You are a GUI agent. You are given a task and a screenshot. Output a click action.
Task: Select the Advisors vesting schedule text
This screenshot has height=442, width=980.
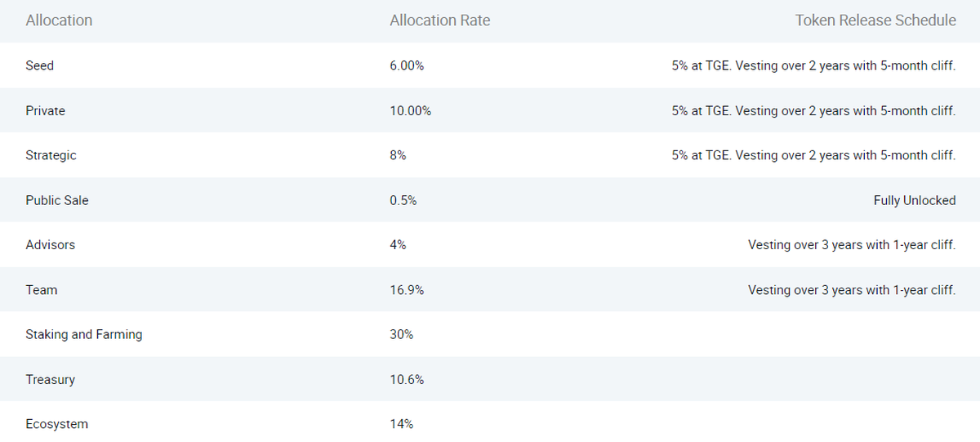(852, 245)
